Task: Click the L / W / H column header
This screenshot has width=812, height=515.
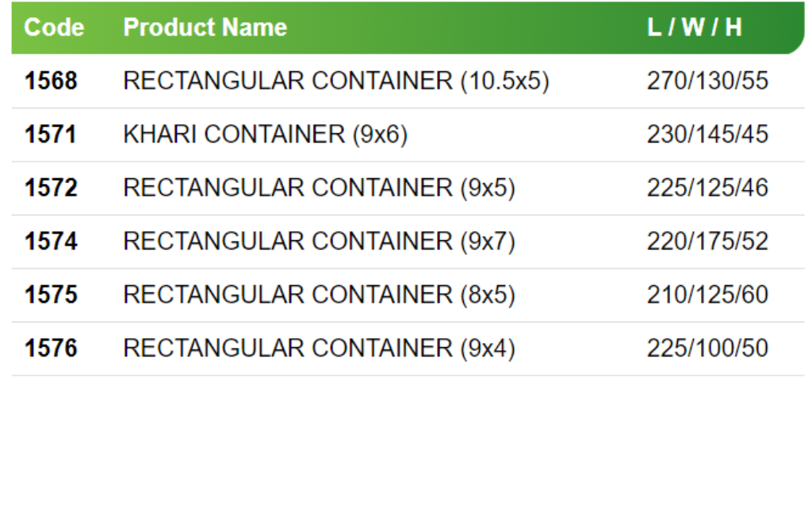Action: click(695, 28)
